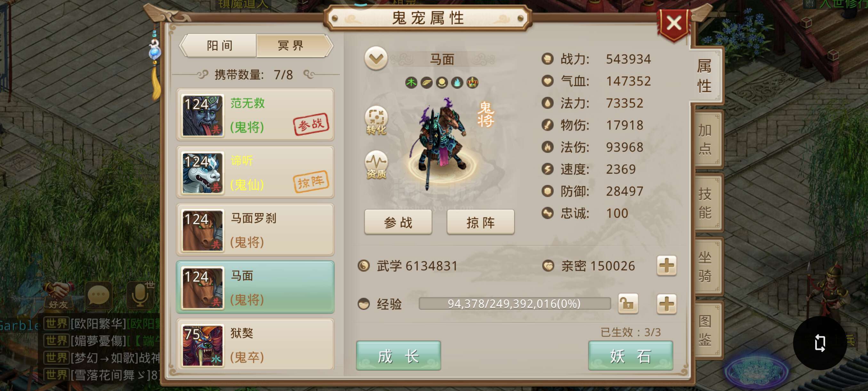868x391 pixels.
Task: Click the 转化 transform icon
Action: pyautogui.click(x=376, y=120)
